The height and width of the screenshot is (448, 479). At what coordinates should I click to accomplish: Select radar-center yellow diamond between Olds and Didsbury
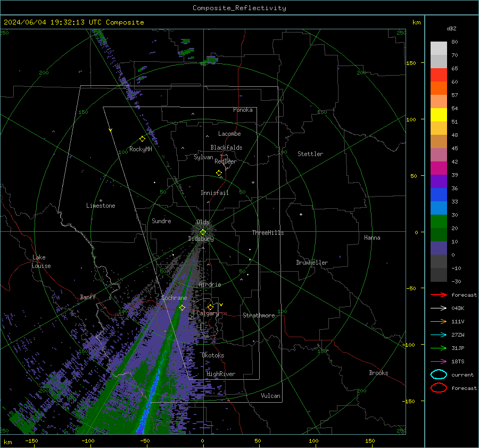click(x=203, y=232)
